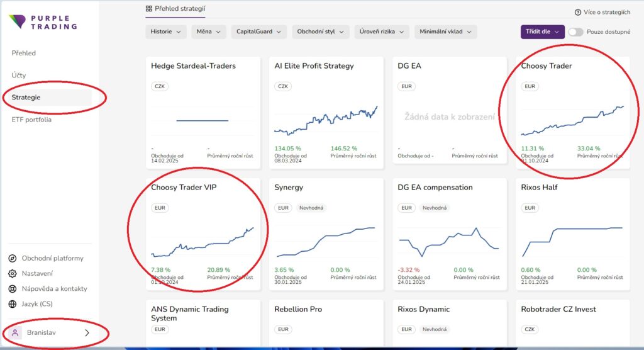
Task: Open Nastavení settings link
Action: click(x=37, y=273)
